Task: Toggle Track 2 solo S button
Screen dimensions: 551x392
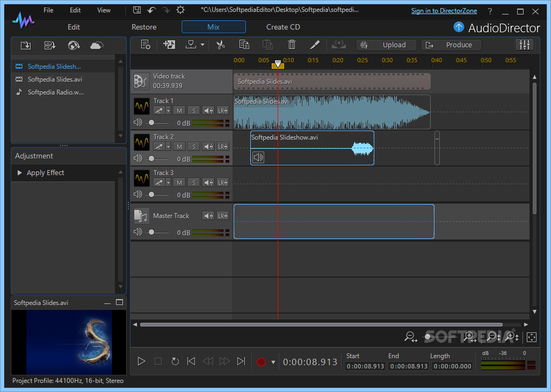Action: (x=194, y=147)
